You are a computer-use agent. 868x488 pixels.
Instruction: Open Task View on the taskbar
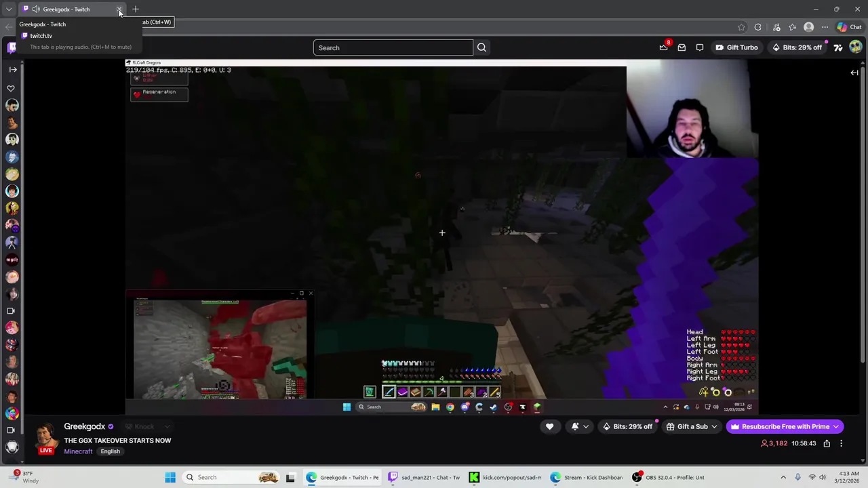pyautogui.click(x=290, y=477)
